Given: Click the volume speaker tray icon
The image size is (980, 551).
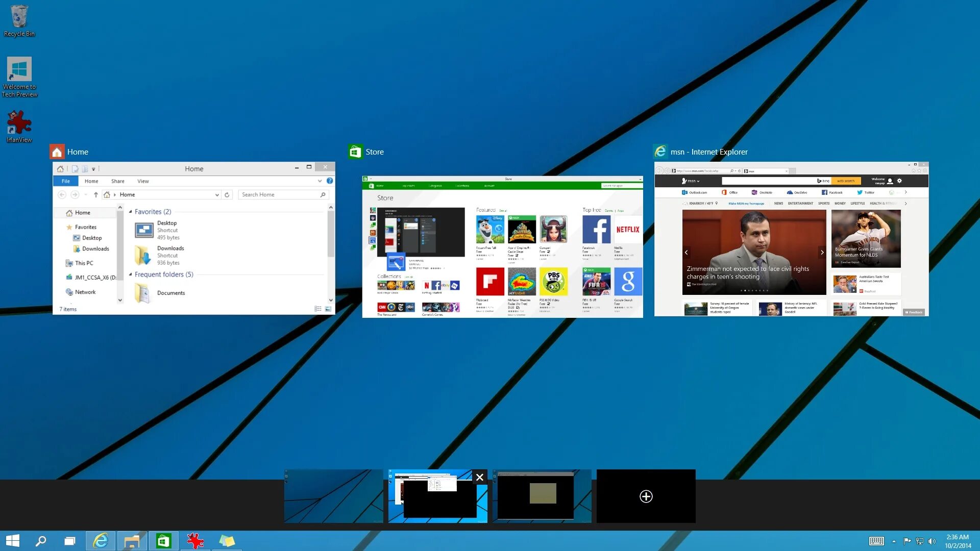Looking at the screenshot, I should pyautogui.click(x=932, y=541).
